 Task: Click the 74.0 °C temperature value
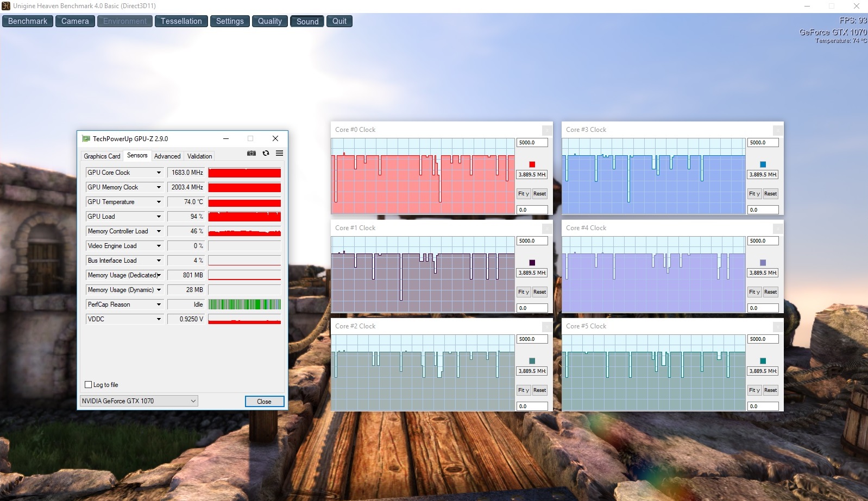point(186,202)
